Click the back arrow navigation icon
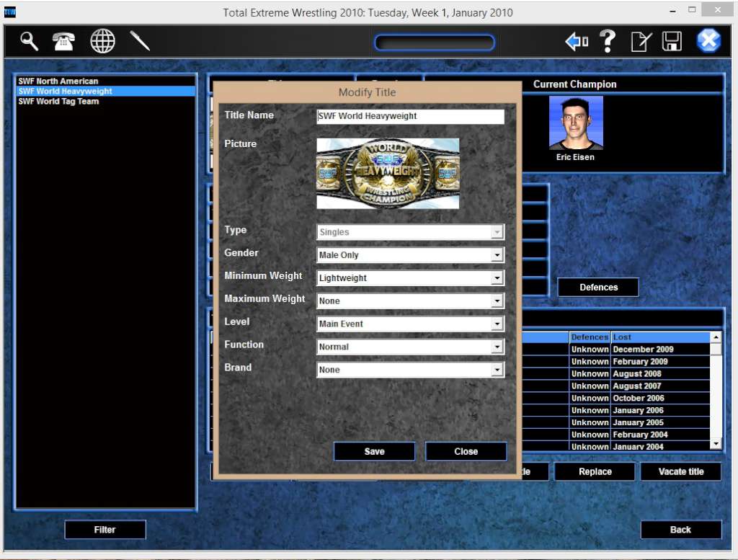The image size is (738, 560). (x=575, y=41)
